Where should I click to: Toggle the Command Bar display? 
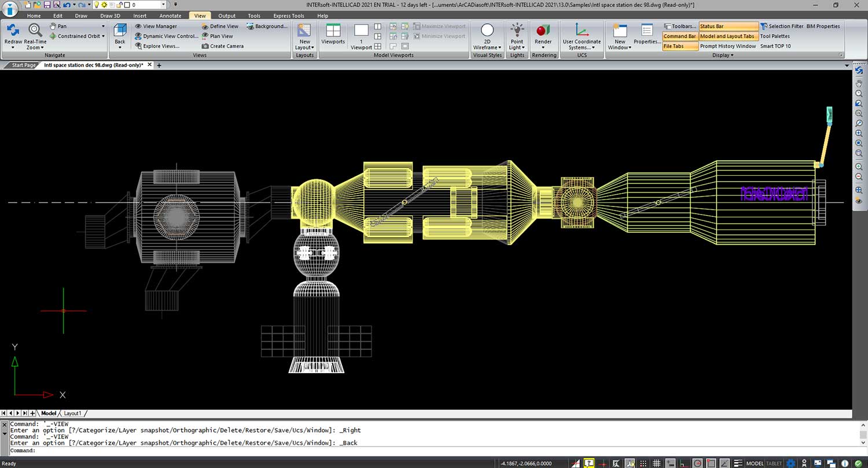pyautogui.click(x=679, y=36)
